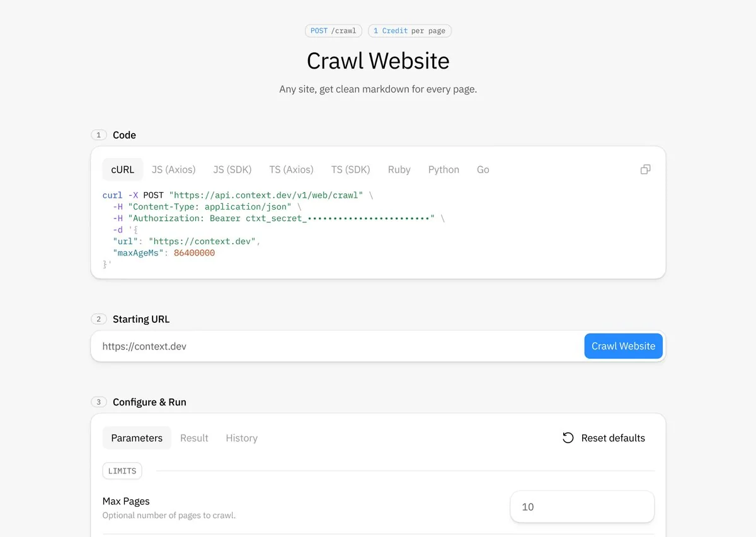756x537 pixels.
Task: Open the History tab
Action: pyautogui.click(x=242, y=438)
